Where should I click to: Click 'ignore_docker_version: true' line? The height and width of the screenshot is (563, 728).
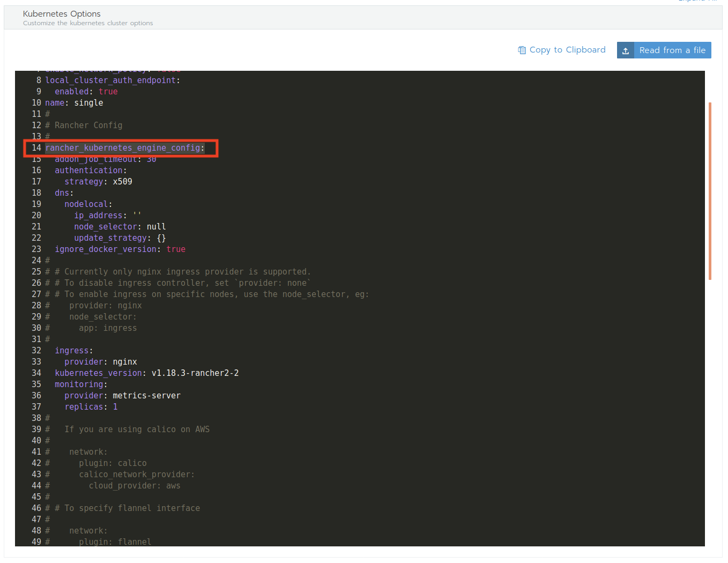click(120, 249)
